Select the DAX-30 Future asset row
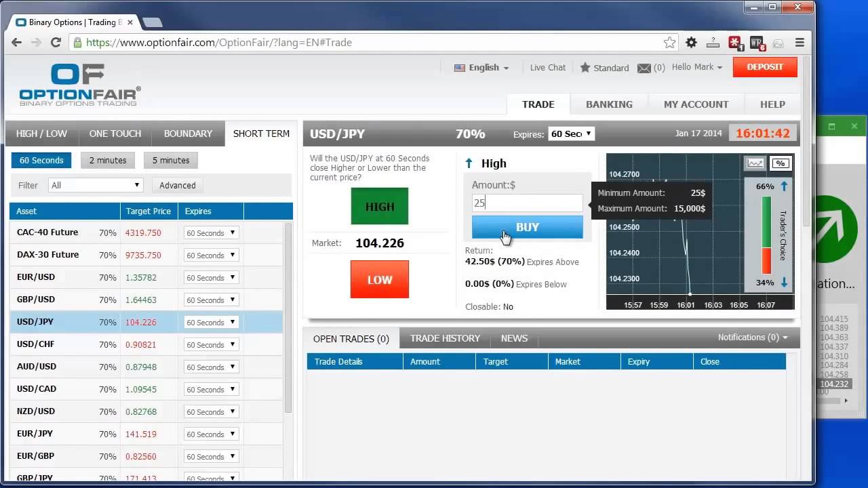Viewport: 868px width, 488px height. pyautogui.click(x=146, y=255)
